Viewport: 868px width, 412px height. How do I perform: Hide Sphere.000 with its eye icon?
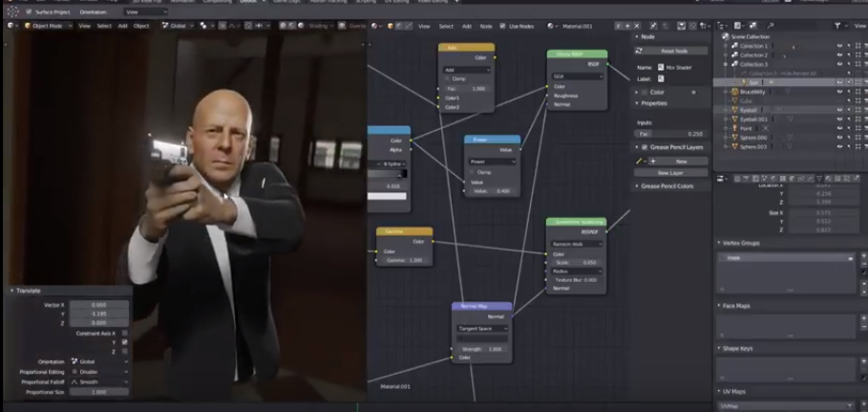[x=839, y=138]
